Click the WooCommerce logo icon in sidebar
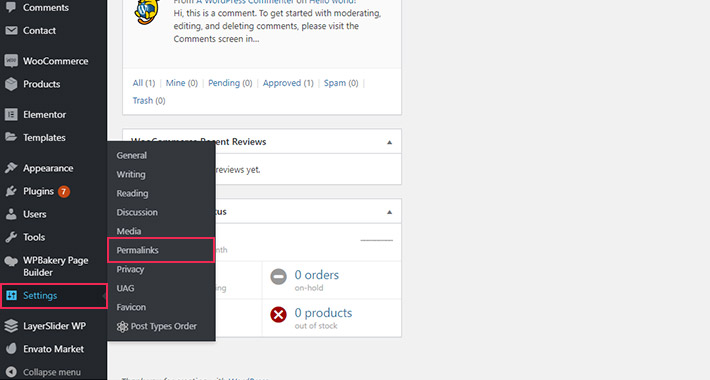The image size is (710, 380). click(11, 61)
